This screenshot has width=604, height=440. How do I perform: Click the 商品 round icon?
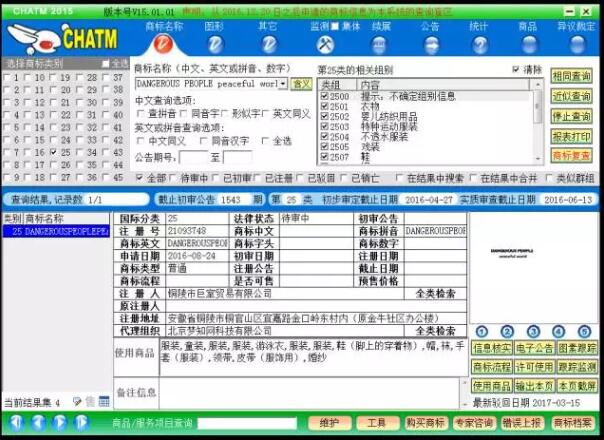pos(528,45)
